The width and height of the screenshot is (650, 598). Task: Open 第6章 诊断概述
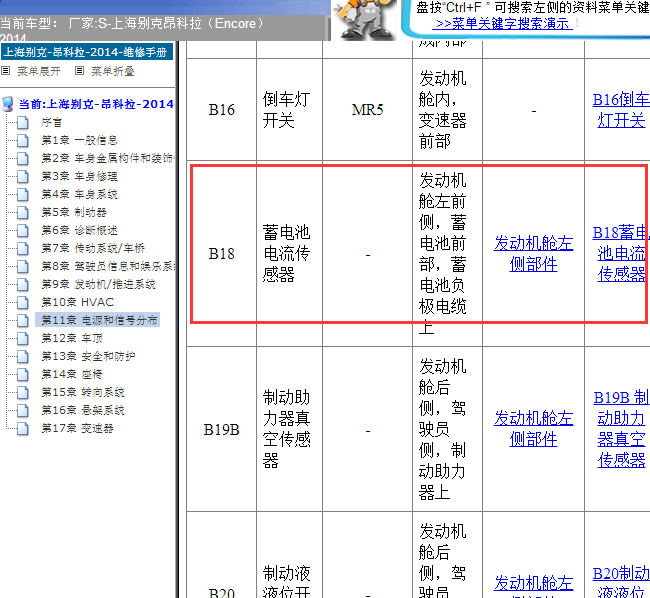(x=79, y=230)
